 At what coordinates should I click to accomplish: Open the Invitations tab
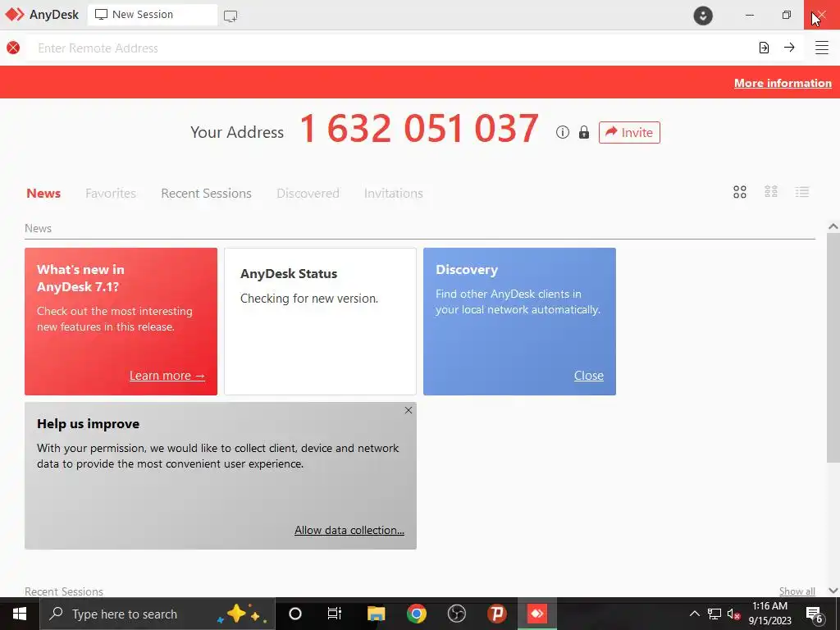point(393,193)
